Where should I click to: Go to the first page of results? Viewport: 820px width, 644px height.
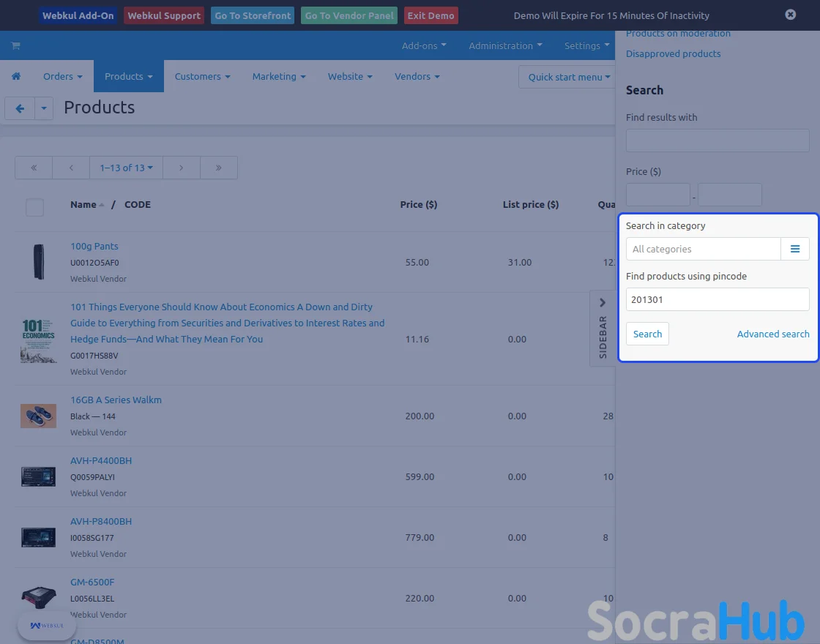tap(34, 168)
